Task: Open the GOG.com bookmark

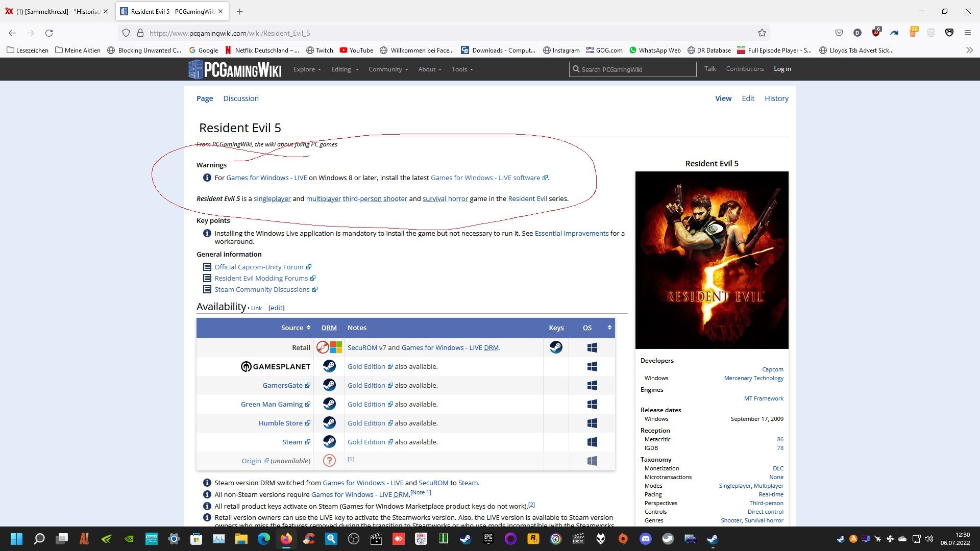Action: (x=604, y=50)
